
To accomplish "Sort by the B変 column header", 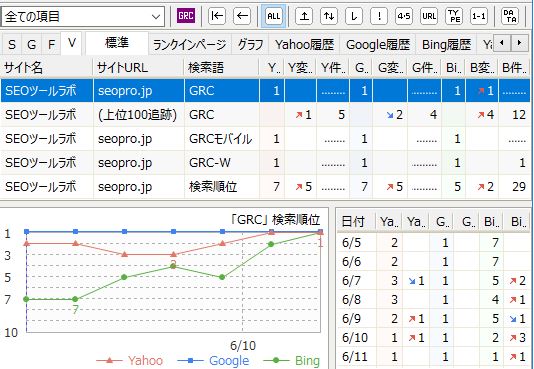I will (482, 68).
